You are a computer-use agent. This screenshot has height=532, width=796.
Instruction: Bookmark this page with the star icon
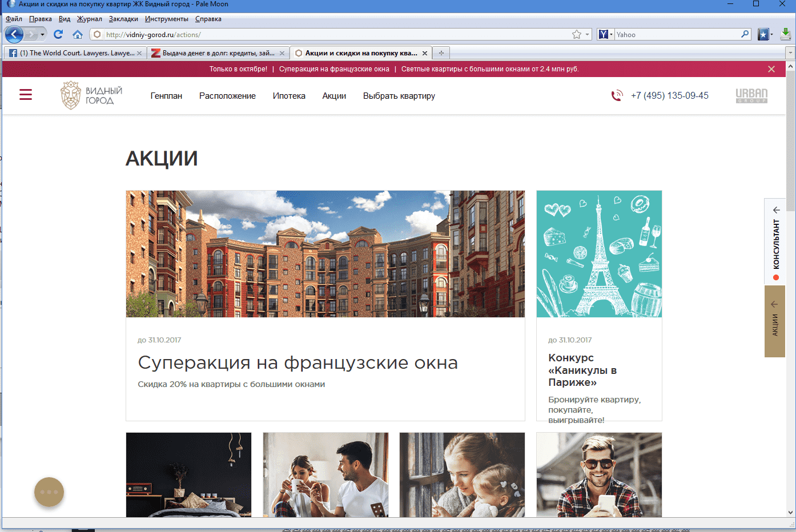pos(577,34)
